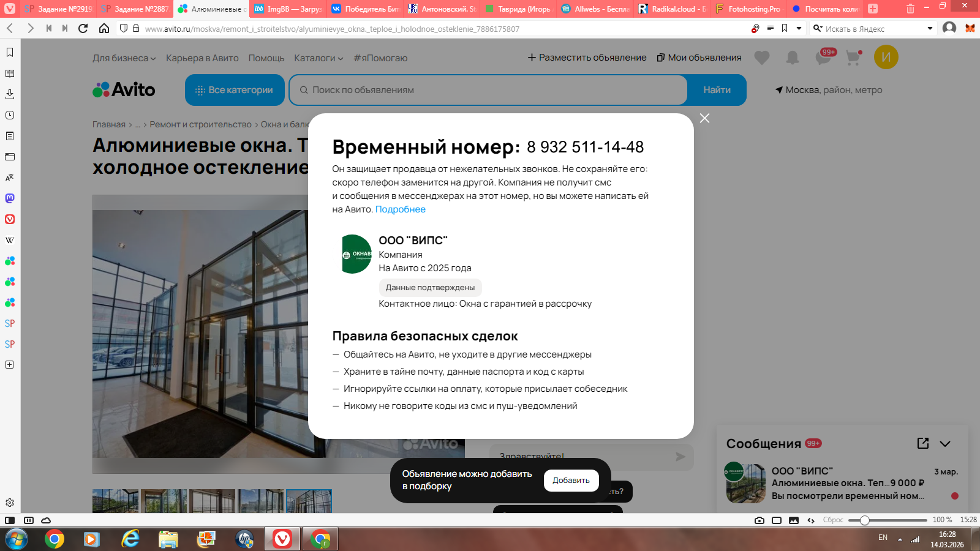This screenshot has width=980, height=551.
Task: Open Avito favorites heart icon
Action: (762, 58)
